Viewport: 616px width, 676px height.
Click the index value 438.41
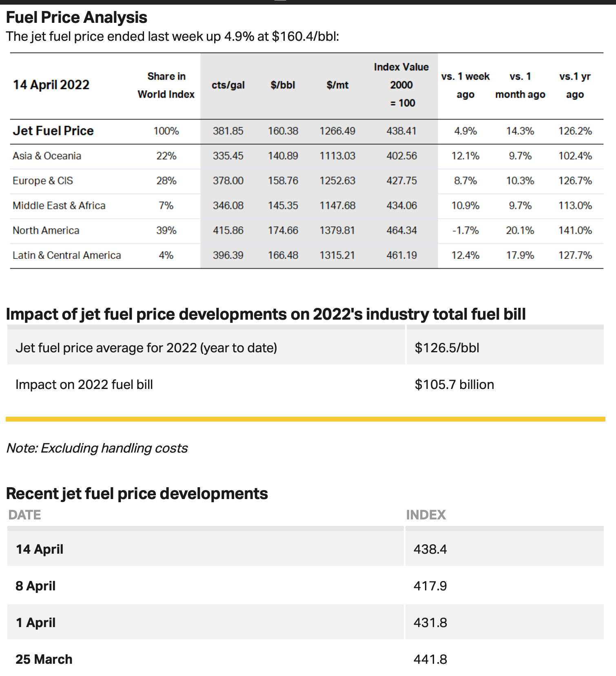[401, 131]
